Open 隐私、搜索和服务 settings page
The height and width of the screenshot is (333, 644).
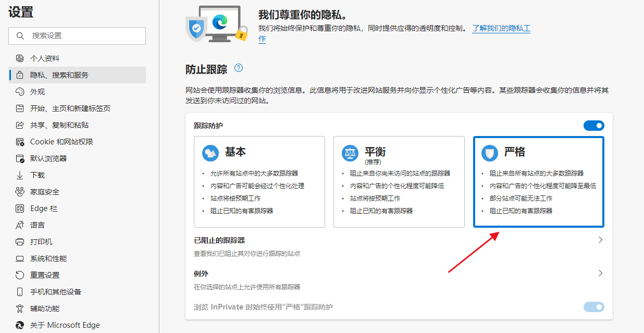[77, 75]
